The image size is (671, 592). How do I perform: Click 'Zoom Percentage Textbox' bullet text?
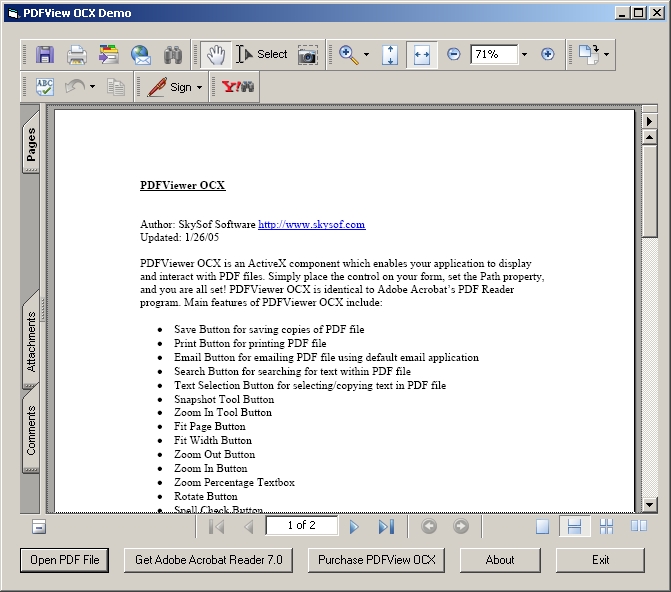[234, 482]
